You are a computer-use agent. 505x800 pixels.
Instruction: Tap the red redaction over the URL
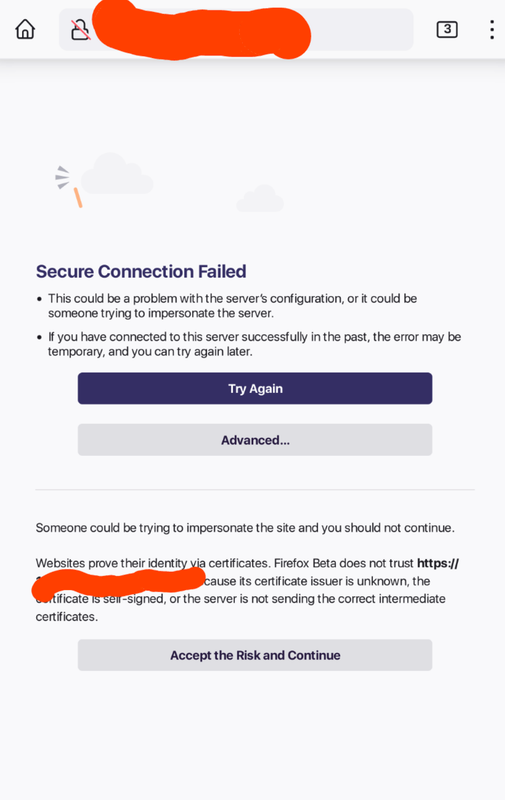[201, 32]
